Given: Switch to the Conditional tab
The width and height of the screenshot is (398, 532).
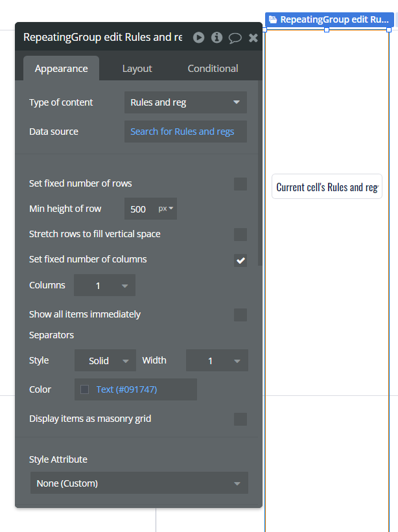Looking at the screenshot, I should [x=213, y=69].
